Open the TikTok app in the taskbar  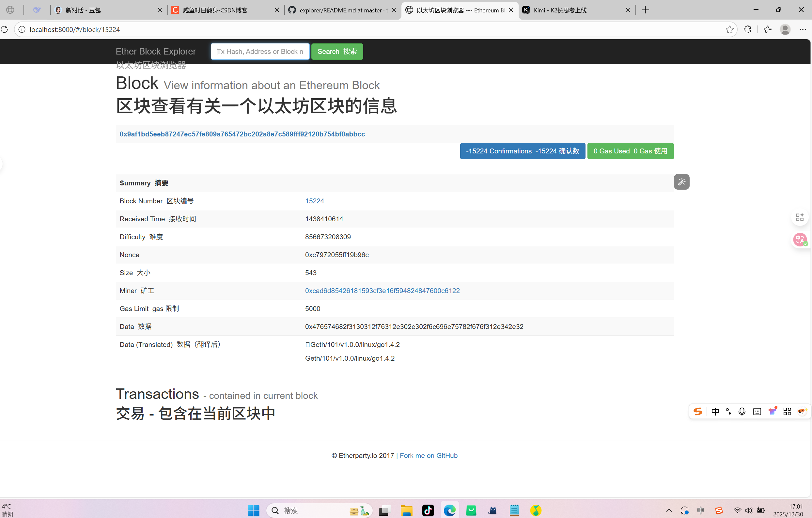[x=428, y=510]
